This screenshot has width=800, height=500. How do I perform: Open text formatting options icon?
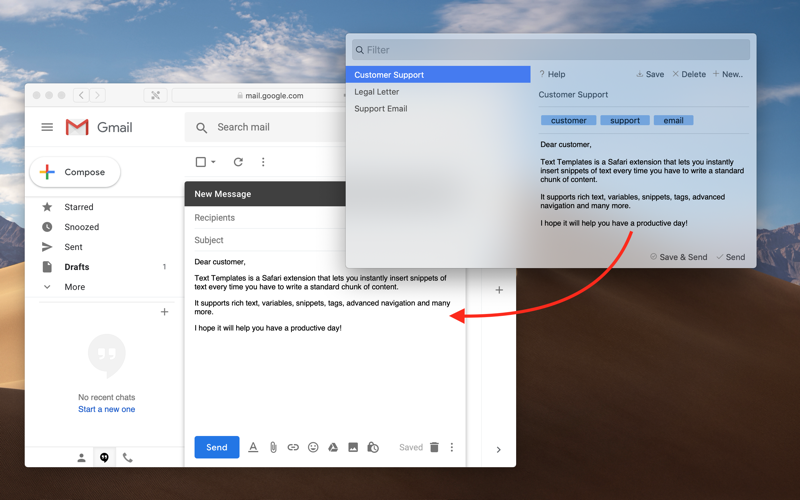[253, 447]
